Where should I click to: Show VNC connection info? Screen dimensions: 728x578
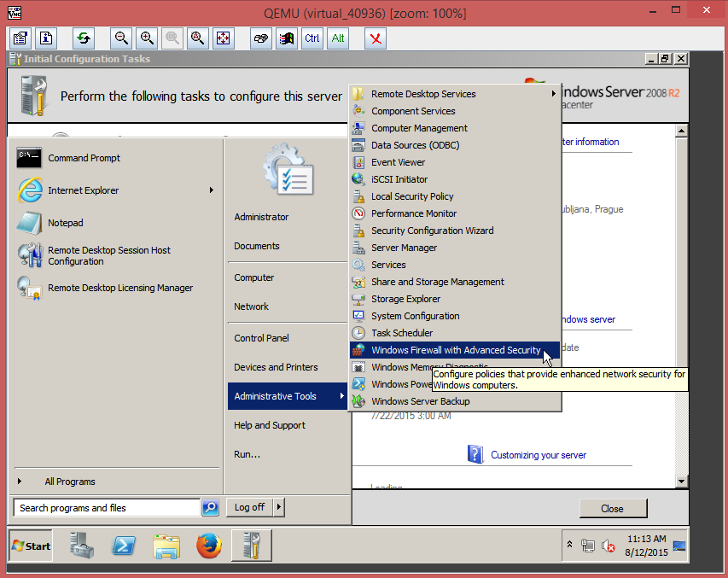pyautogui.click(x=46, y=38)
